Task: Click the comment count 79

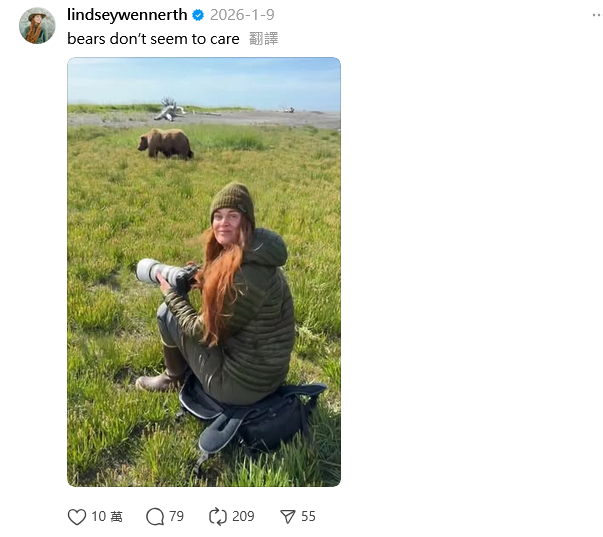Action: pyautogui.click(x=177, y=517)
